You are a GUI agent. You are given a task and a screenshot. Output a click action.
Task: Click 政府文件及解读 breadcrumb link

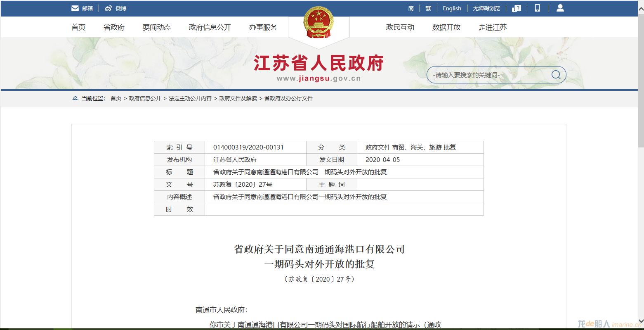pos(238,98)
